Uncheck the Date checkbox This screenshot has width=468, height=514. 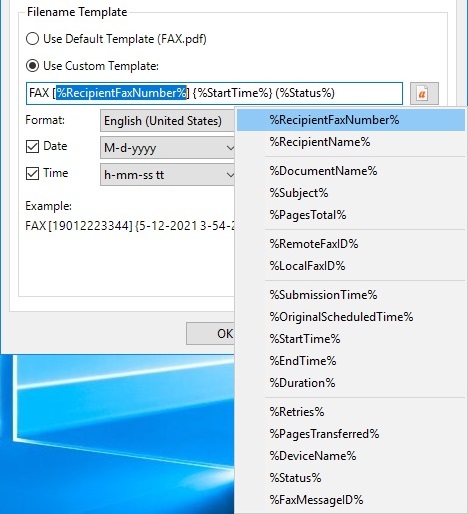click(x=32, y=146)
